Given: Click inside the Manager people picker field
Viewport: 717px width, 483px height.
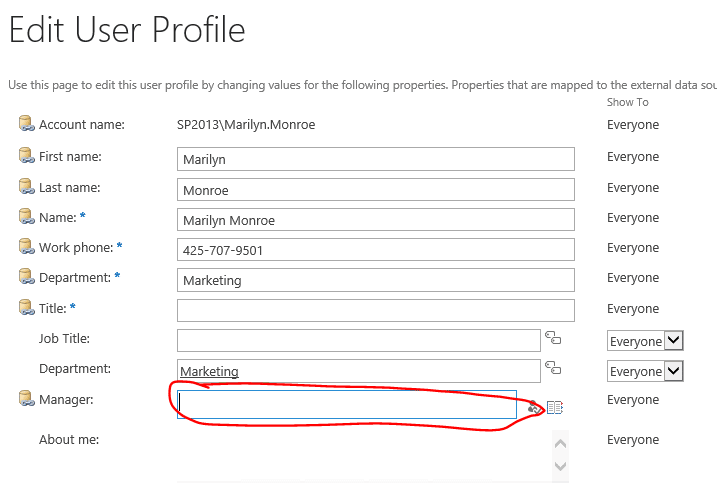Looking at the screenshot, I should 346,404.
